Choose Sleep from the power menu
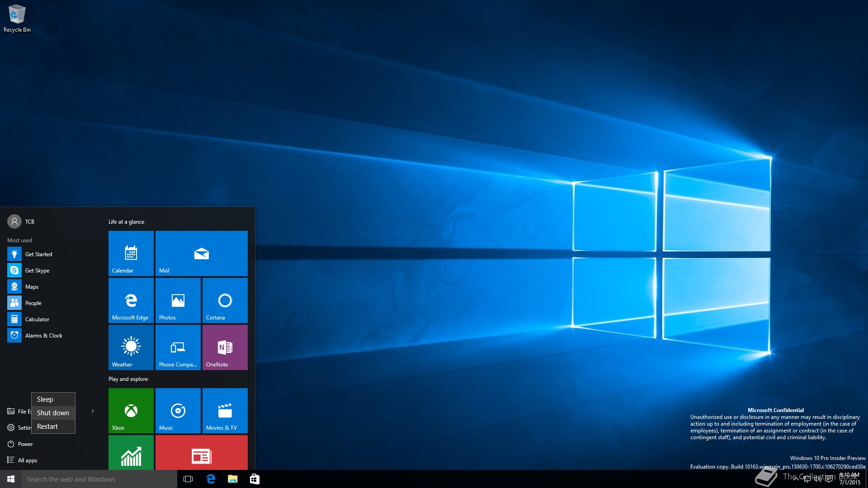Viewport: 868px width, 488px height. [x=53, y=399]
